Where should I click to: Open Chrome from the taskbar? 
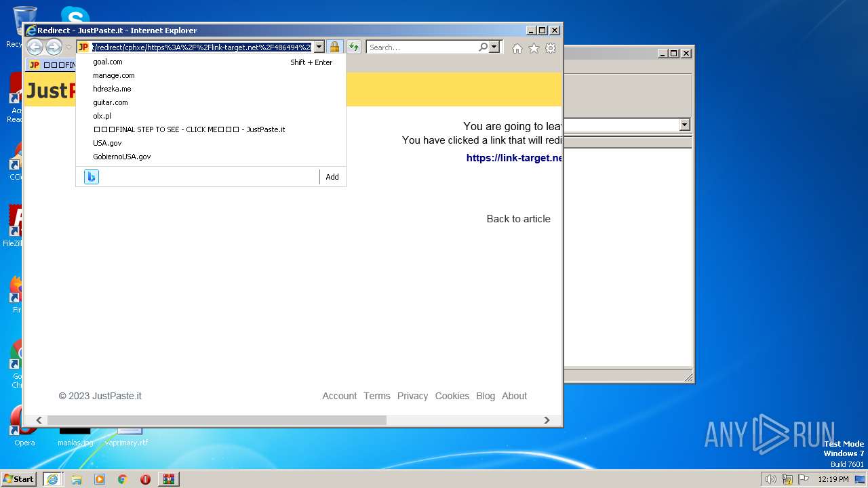click(x=123, y=479)
